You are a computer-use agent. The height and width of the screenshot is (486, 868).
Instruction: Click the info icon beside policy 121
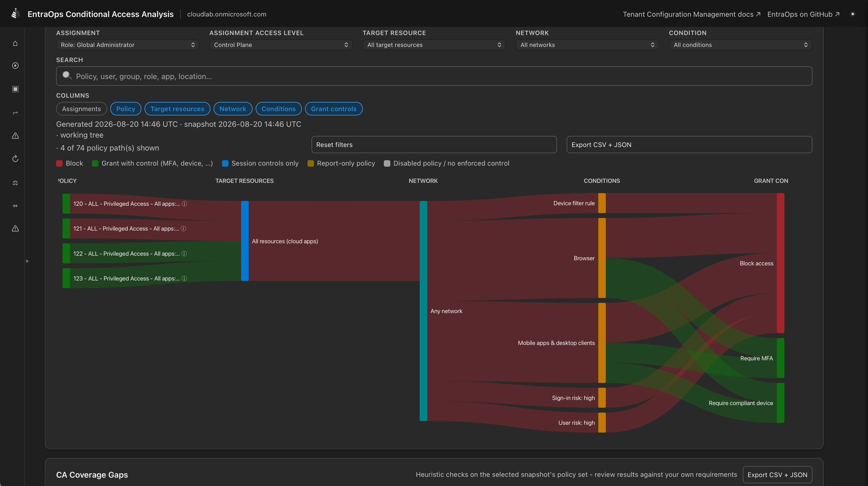point(183,228)
